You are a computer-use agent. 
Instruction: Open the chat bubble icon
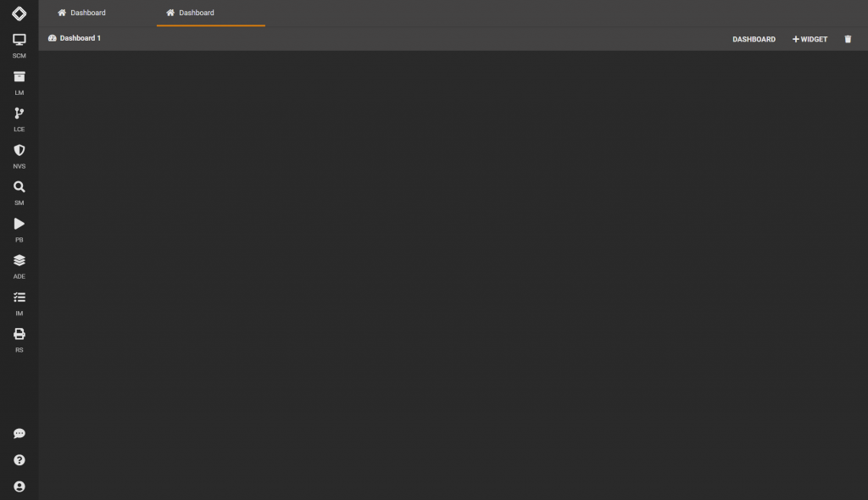[x=19, y=434]
